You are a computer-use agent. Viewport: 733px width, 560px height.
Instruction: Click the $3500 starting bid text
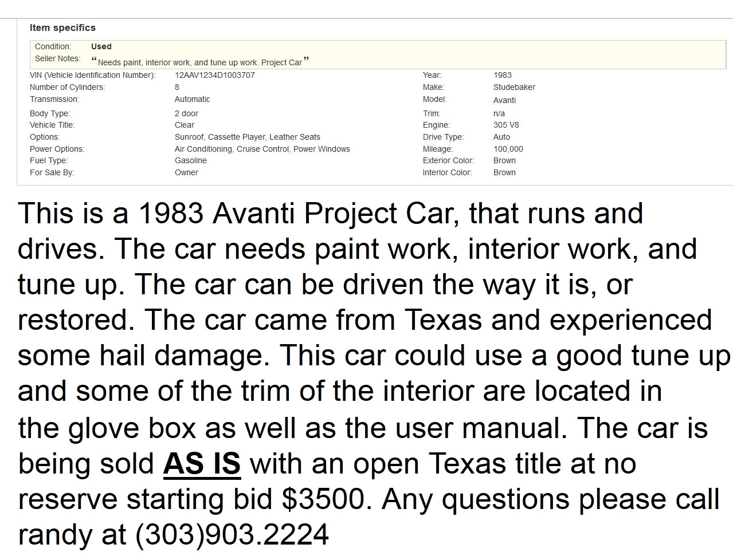point(323,499)
